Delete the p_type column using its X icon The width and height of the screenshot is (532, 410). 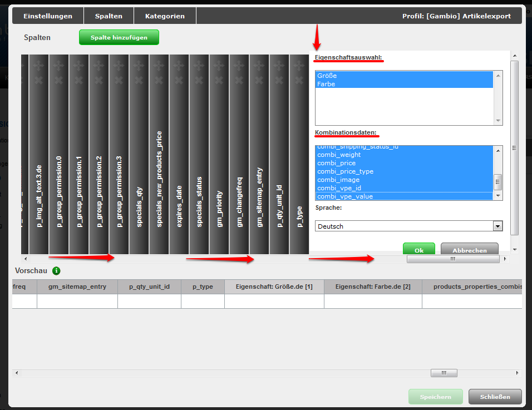299,80
